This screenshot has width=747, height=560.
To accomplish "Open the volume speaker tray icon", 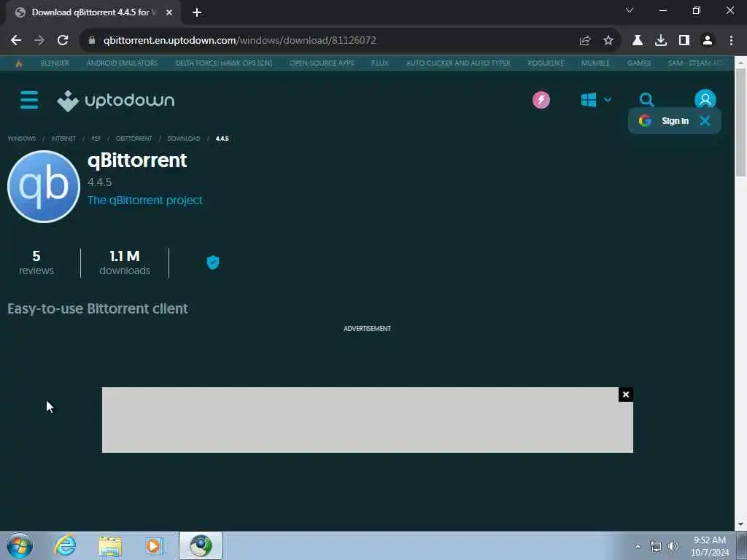I will pos(673,546).
